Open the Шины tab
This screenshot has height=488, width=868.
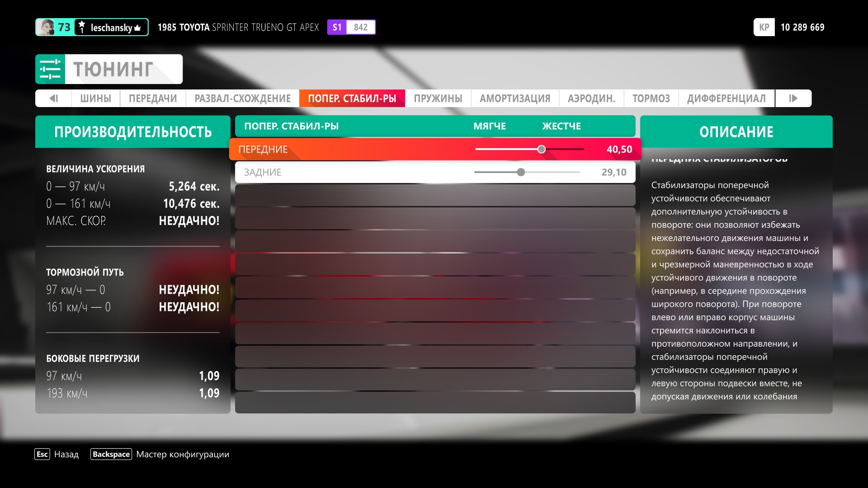tap(95, 99)
